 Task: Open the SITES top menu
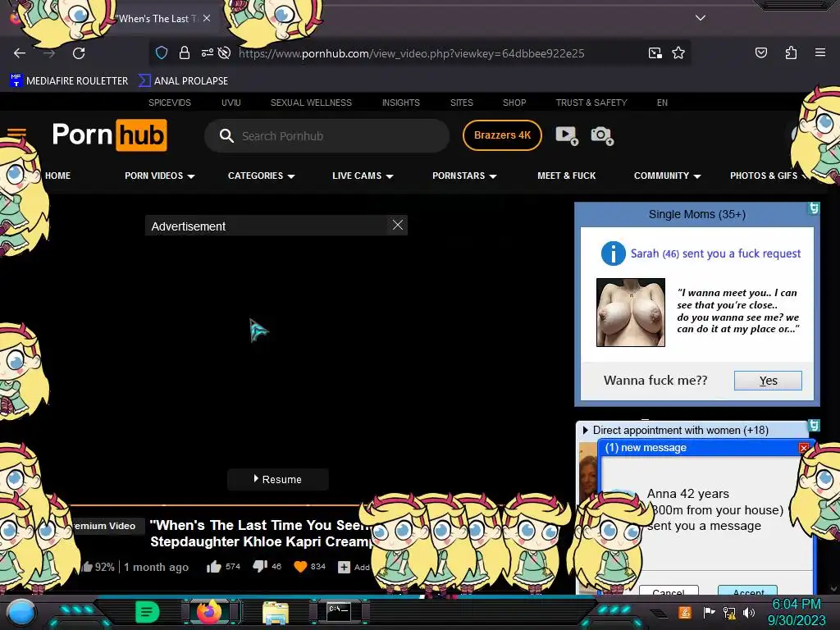[461, 103]
